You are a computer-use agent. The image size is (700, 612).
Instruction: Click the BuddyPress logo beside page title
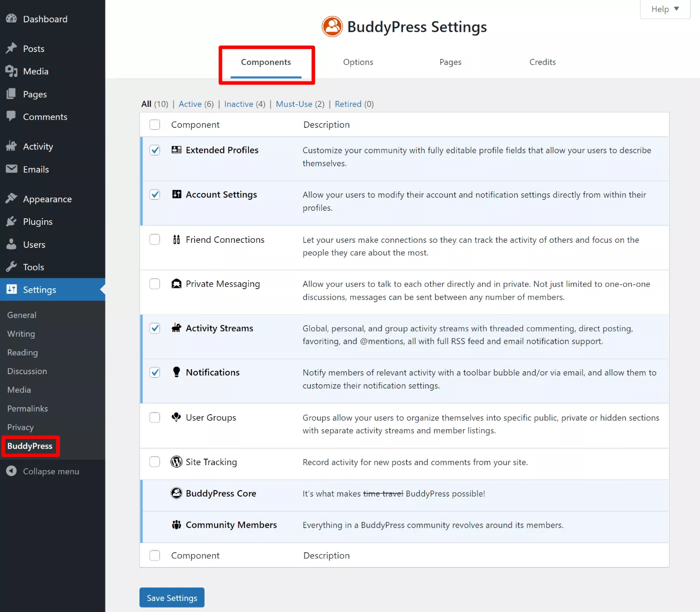point(332,26)
